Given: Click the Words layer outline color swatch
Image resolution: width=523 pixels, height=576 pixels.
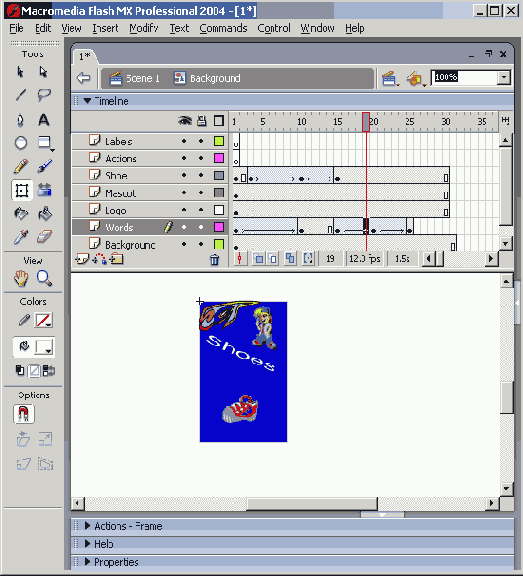Looking at the screenshot, I should (x=219, y=227).
